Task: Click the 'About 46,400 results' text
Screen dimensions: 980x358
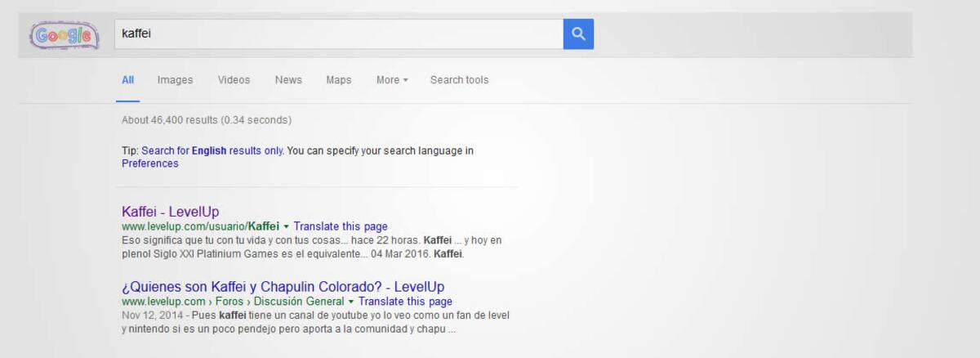Action: coord(207,120)
